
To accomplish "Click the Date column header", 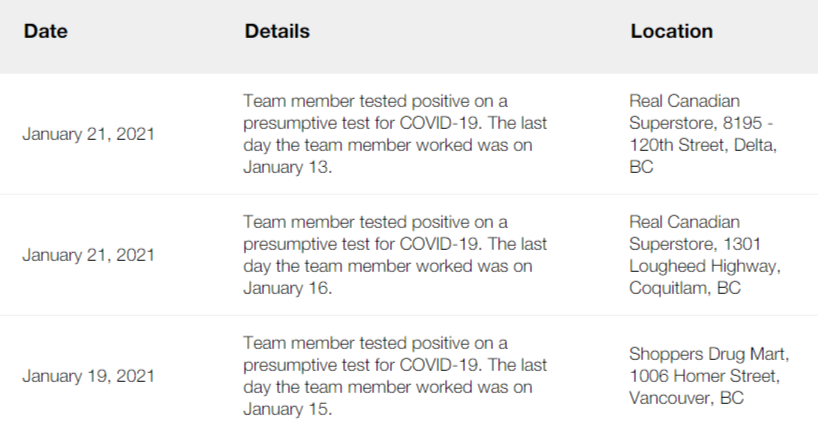I will click(45, 31).
